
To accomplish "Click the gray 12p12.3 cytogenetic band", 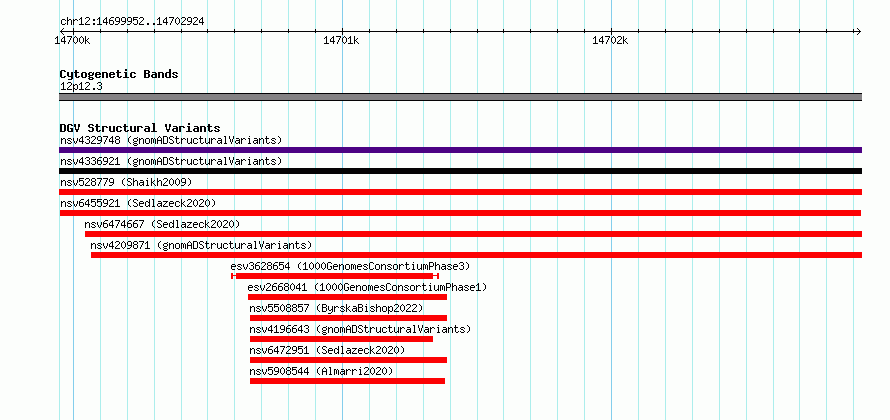I will 460,97.
